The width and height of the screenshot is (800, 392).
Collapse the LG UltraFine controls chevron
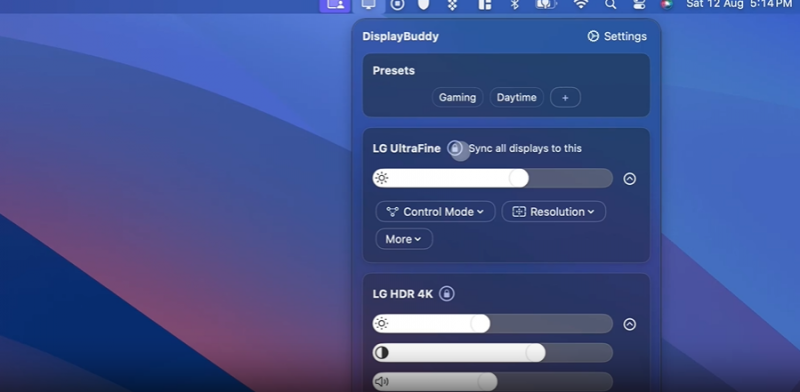tap(630, 179)
